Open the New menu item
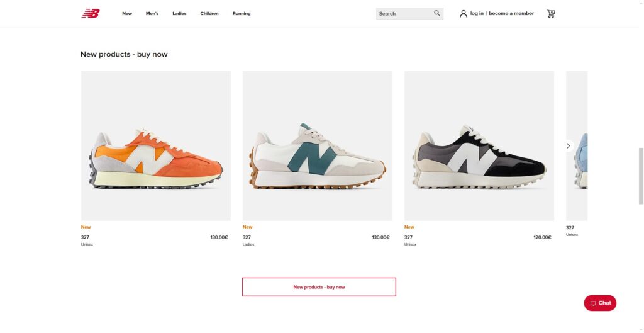The width and height of the screenshot is (644, 333). (127, 14)
